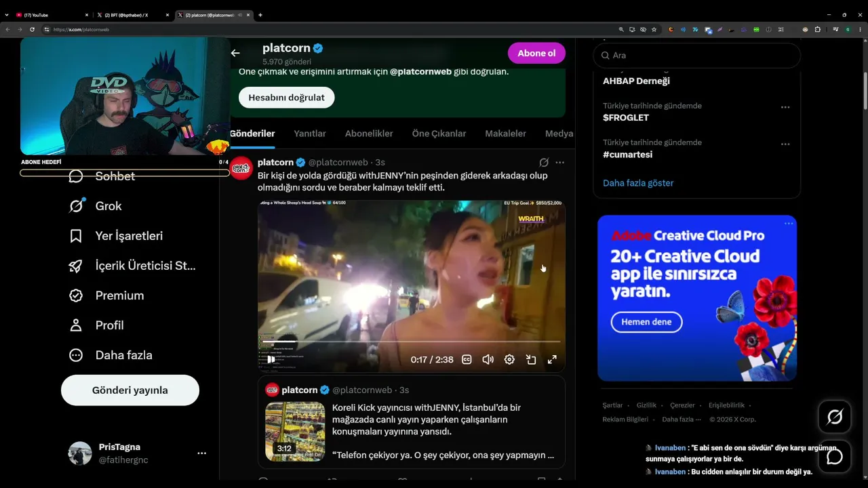Open Profil page from sidebar
Image resolution: width=868 pixels, height=488 pixels.
click(96, 325)
